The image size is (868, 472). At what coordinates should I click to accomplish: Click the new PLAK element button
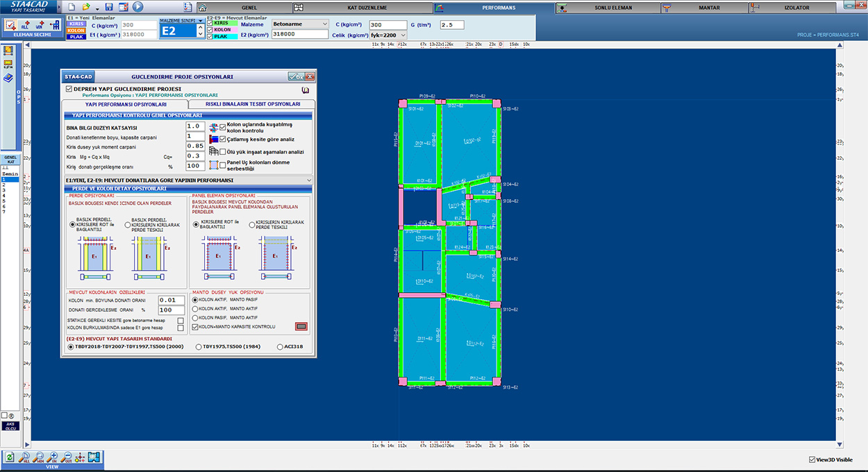(76, 37)
